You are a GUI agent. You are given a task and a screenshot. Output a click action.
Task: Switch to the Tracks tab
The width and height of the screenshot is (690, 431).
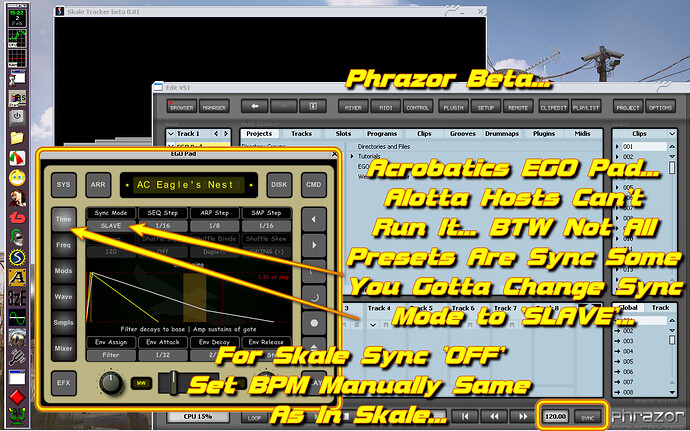pyautogui.click(x=301, y=133)
